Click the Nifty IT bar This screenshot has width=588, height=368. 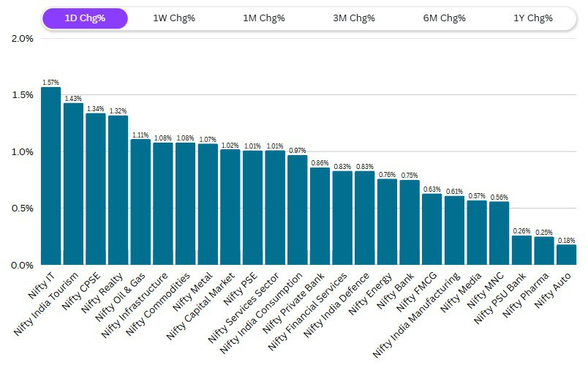(51, 176)
